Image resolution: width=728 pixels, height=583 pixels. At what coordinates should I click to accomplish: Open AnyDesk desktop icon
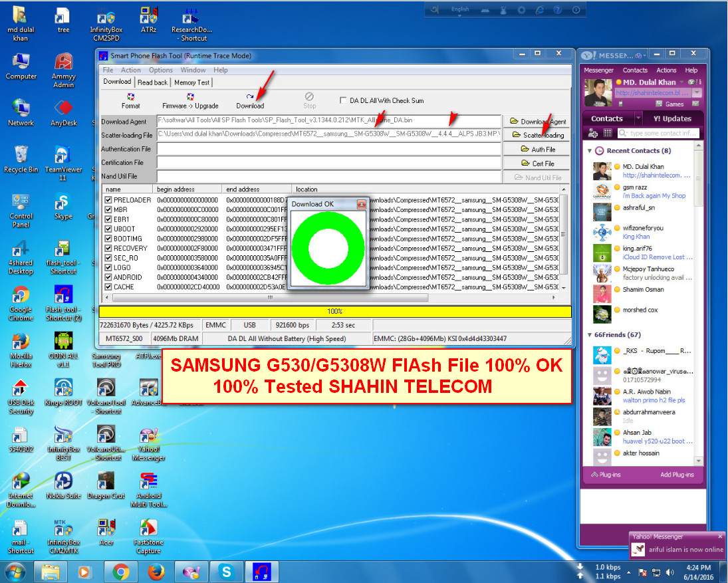click(x=64, y=113)
